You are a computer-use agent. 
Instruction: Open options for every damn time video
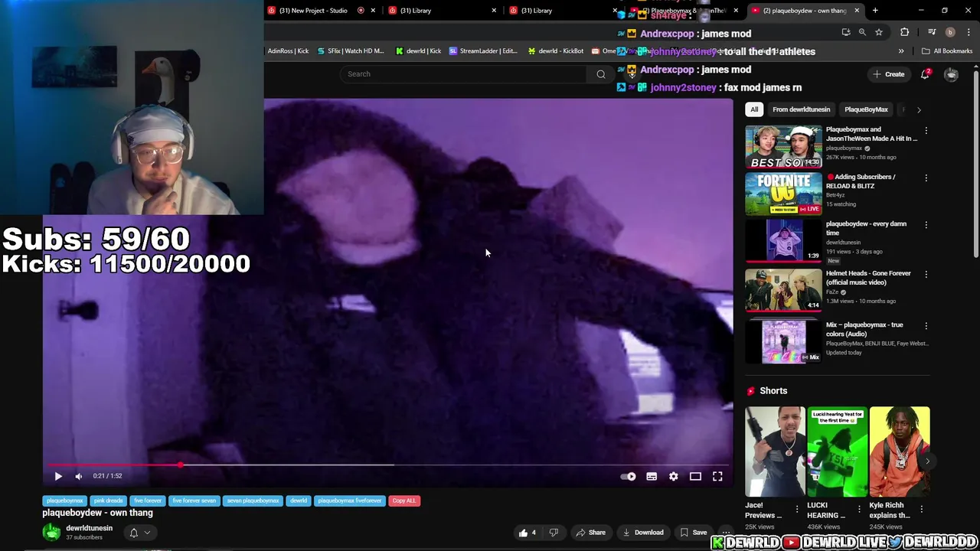point(926,226)
